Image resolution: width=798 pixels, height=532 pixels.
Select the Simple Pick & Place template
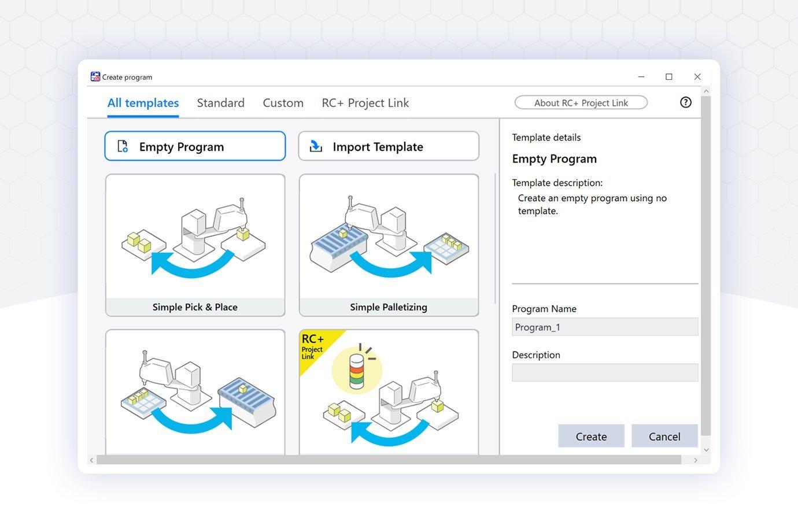195,245
